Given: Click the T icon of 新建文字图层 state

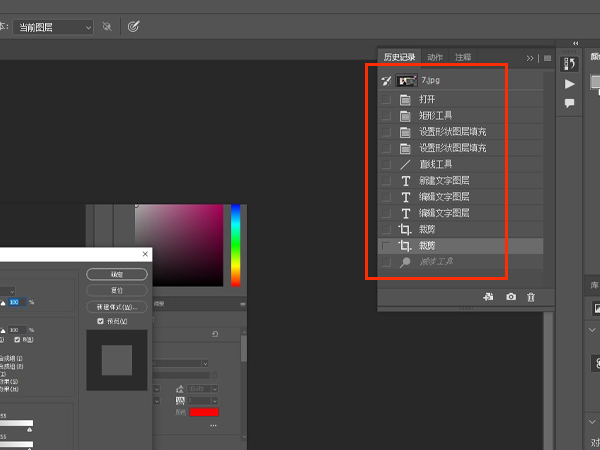Looking at the screenshot, I should (x=406, y=181).
